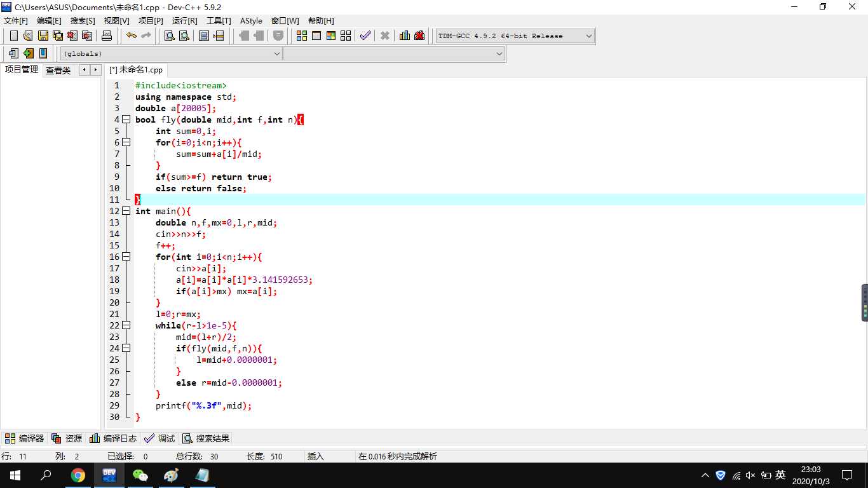Collapse the main function fold at line 12
This screenshot has height=488, width=868.
[x=126, y=211]
